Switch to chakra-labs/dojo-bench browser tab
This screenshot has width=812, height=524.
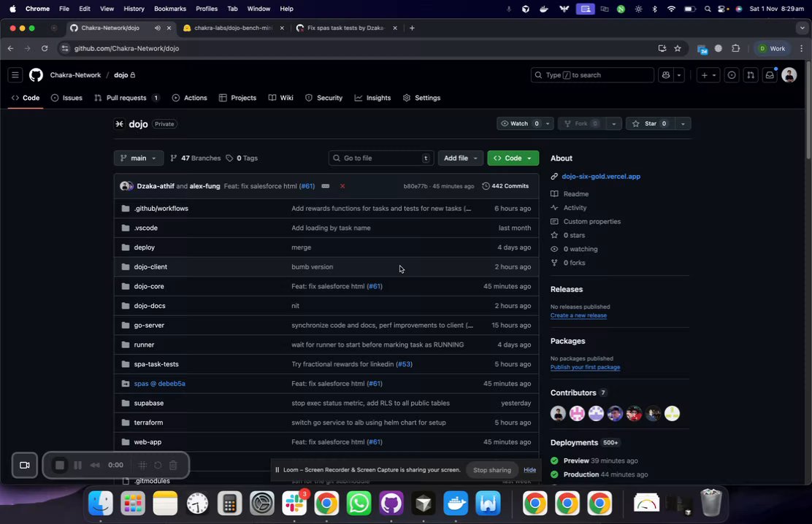tap(232, 28)
